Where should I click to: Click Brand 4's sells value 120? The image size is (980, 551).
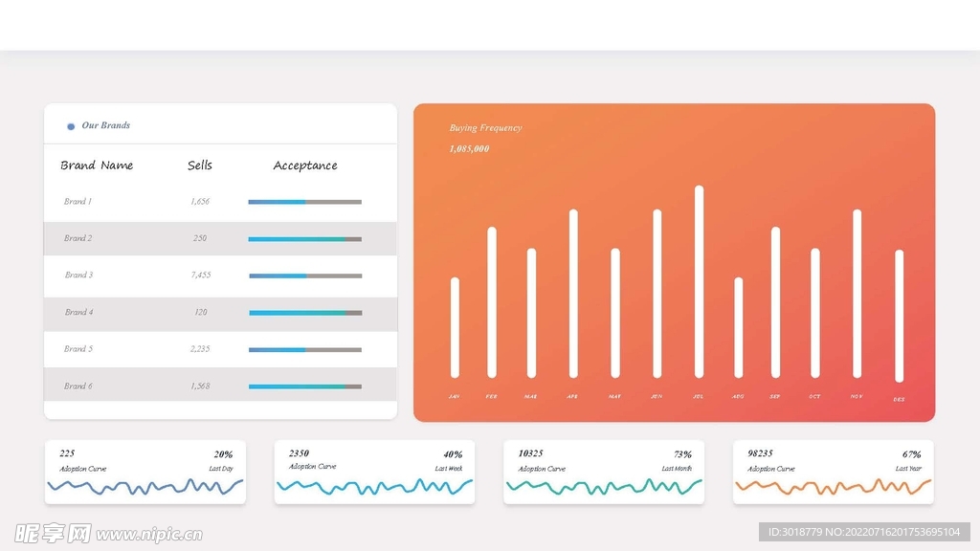coord(200,313)
